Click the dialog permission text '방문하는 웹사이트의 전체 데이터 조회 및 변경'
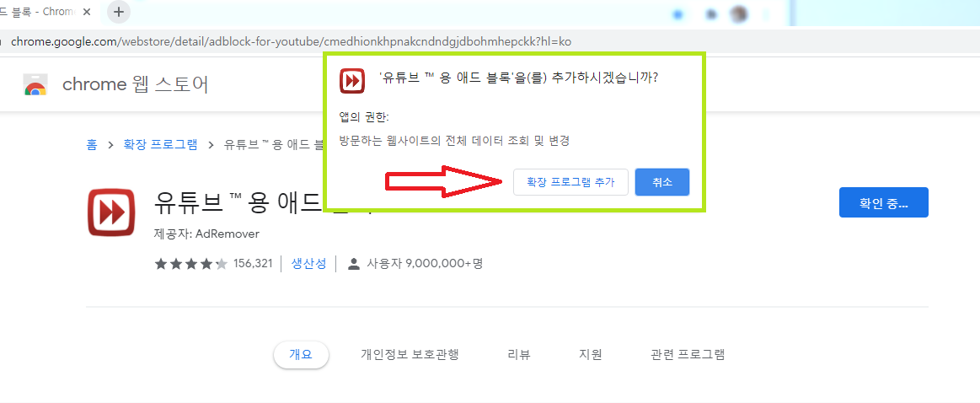The image size is (980, 403). (454, 141)
